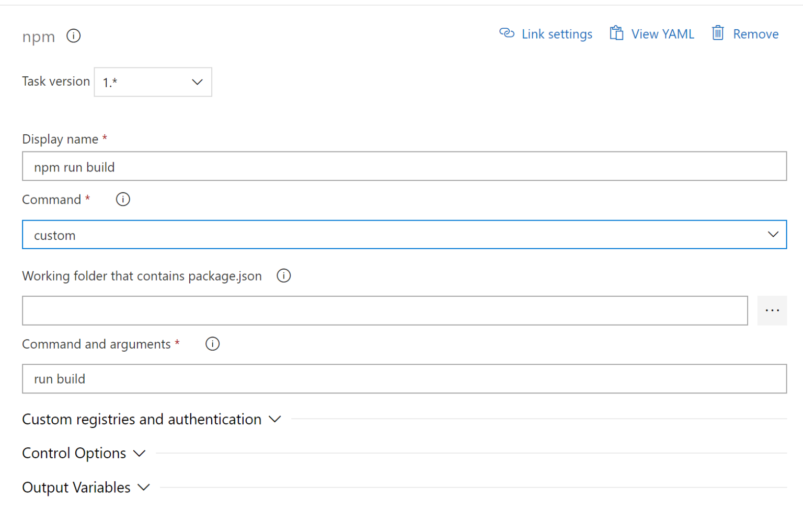Screen dimensions: 803x532
Task: Click the View YAML clipboard icon
Action: coord(616,33)
